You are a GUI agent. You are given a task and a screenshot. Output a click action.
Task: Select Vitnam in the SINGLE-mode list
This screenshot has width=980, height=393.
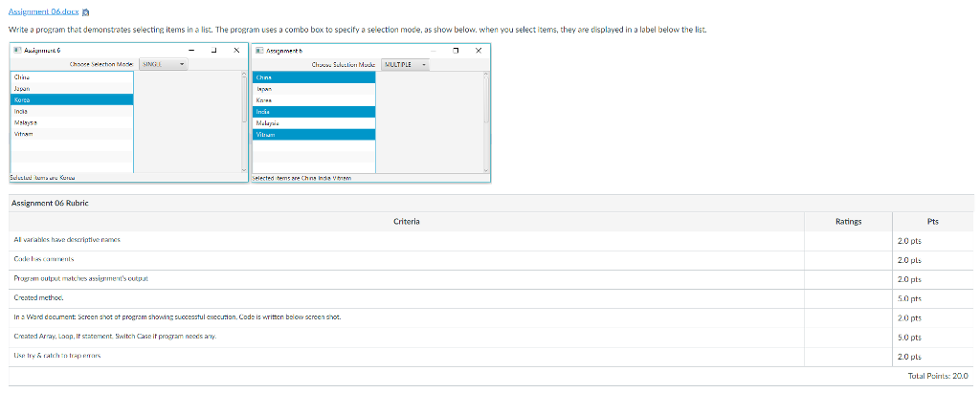coord(72,134)
